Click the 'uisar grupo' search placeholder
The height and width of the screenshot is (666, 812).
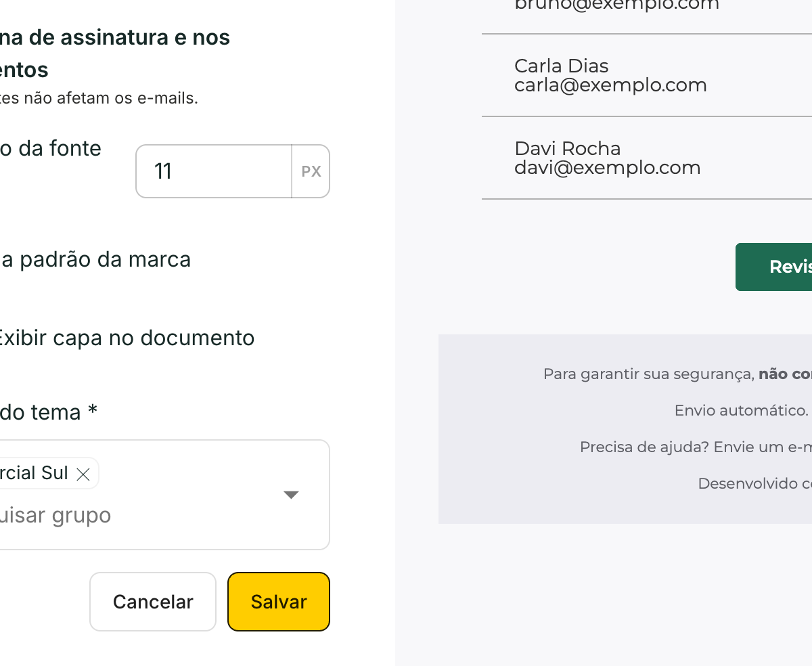(x=55, y=515)
